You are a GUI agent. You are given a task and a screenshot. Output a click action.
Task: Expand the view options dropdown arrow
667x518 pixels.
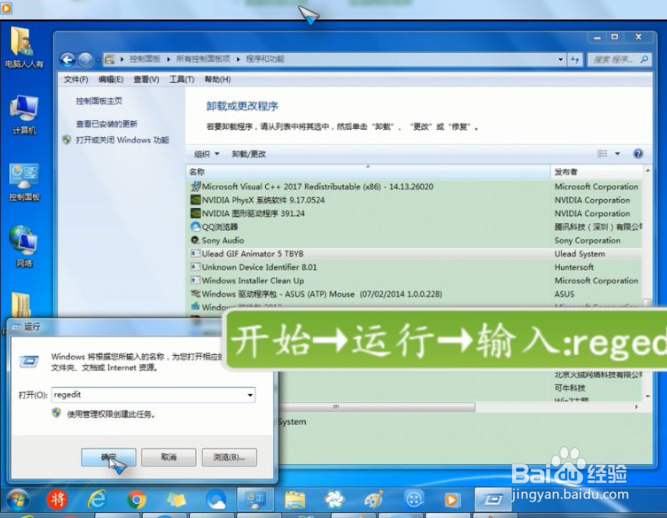coord(617,154)
